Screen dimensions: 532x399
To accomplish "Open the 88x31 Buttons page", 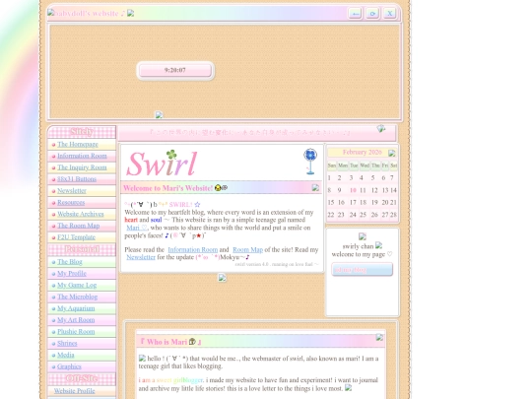I will (x=77, y=178).
